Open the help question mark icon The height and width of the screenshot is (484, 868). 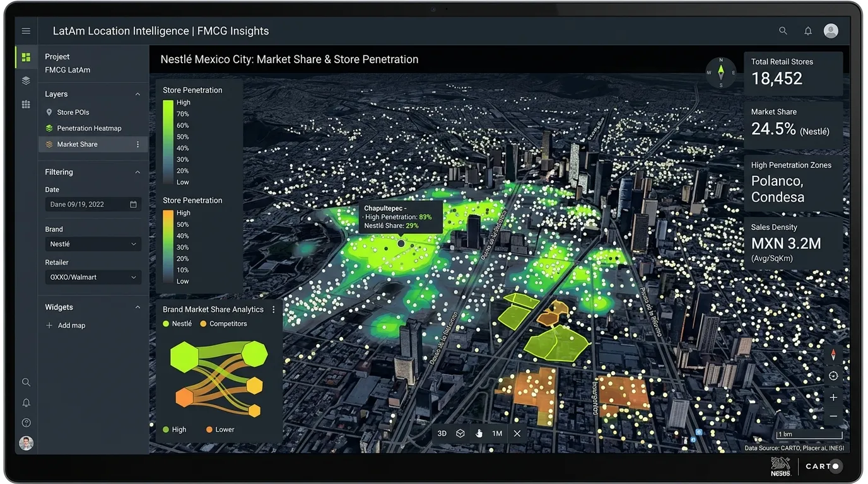26,423
